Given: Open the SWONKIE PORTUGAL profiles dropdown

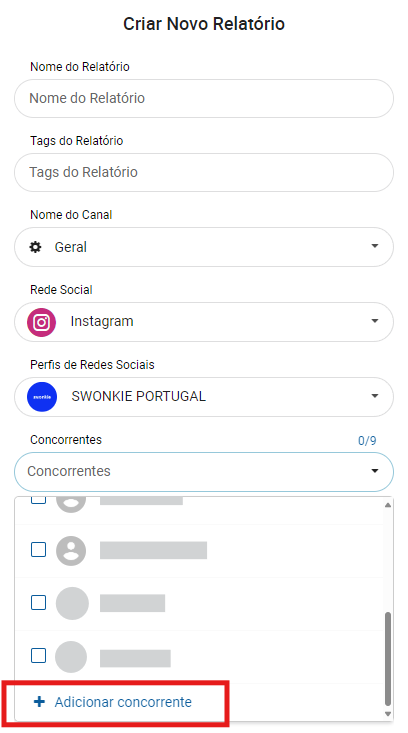Looking at the screenshot, I should coord(204,396).
